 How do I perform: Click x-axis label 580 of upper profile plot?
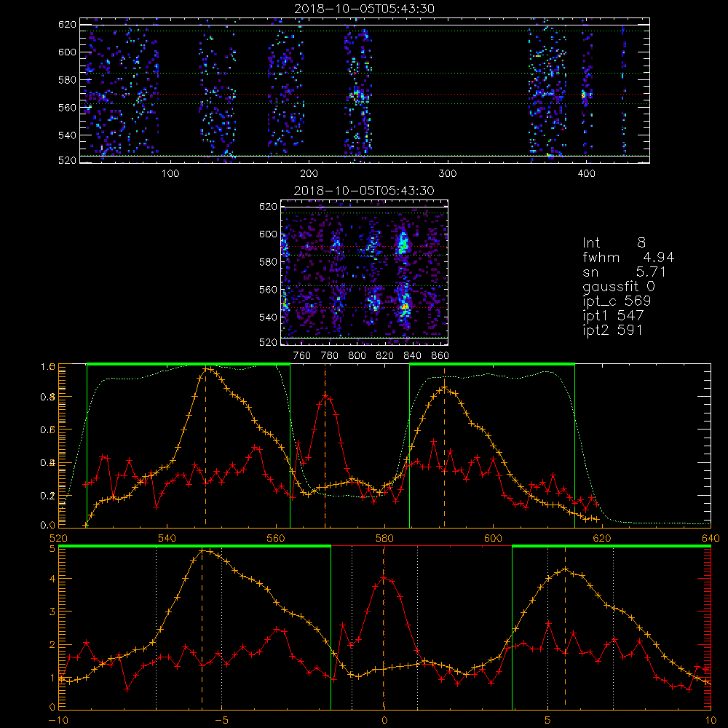click(x=384, y=538)
